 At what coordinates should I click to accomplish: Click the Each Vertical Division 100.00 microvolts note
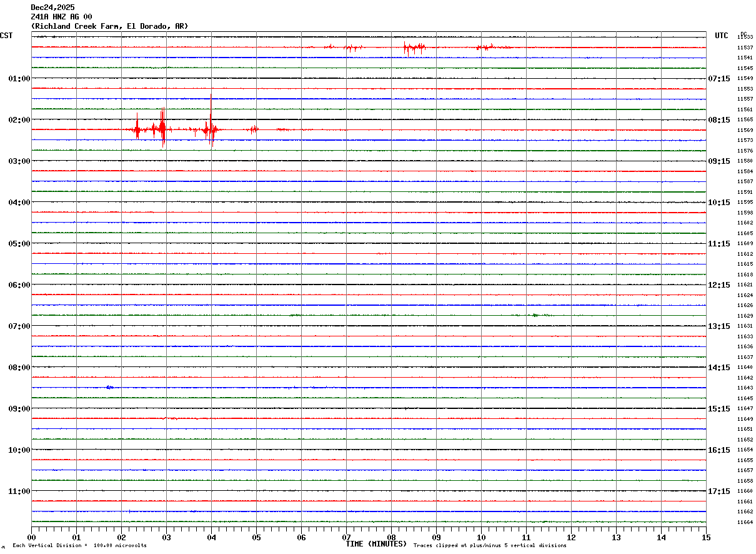(x=79, y=546)
